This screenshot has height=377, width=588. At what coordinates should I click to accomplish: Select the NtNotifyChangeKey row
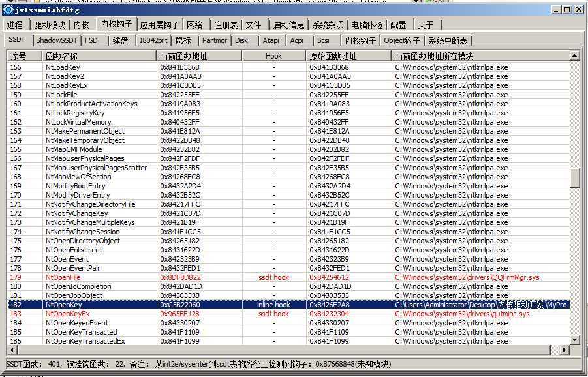coord(288,213)
